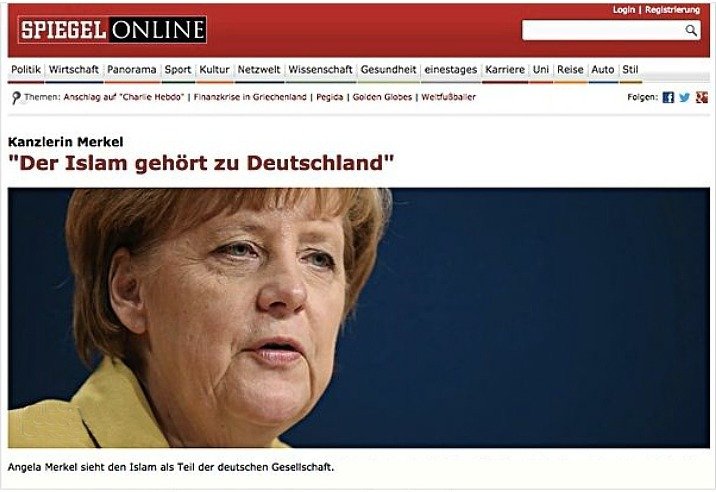
Task: Click the article's main photo
Action: click(359, 317)
